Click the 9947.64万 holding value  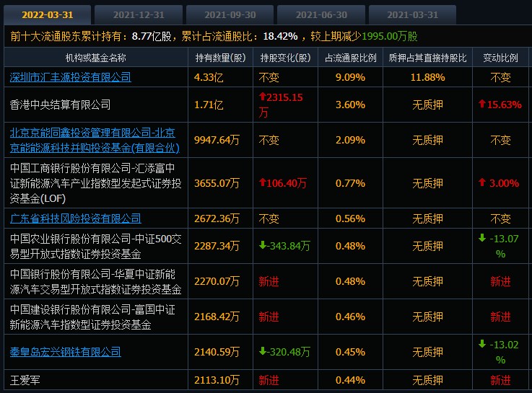(217, 141)
